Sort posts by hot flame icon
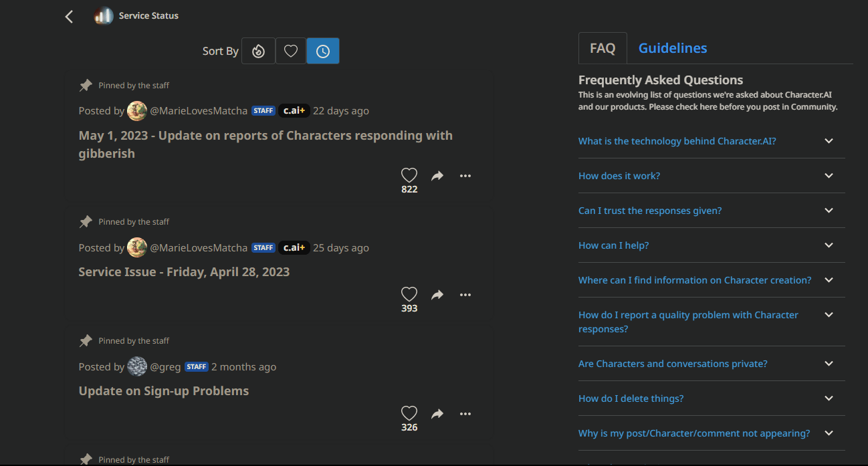Viewport: 868px width, 466px height. point(258,51)
